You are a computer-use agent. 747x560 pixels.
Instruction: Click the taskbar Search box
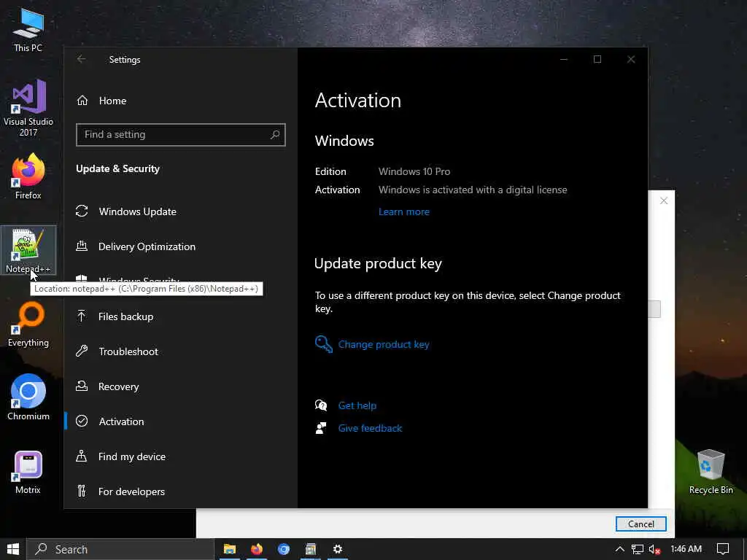pos(120,550)
